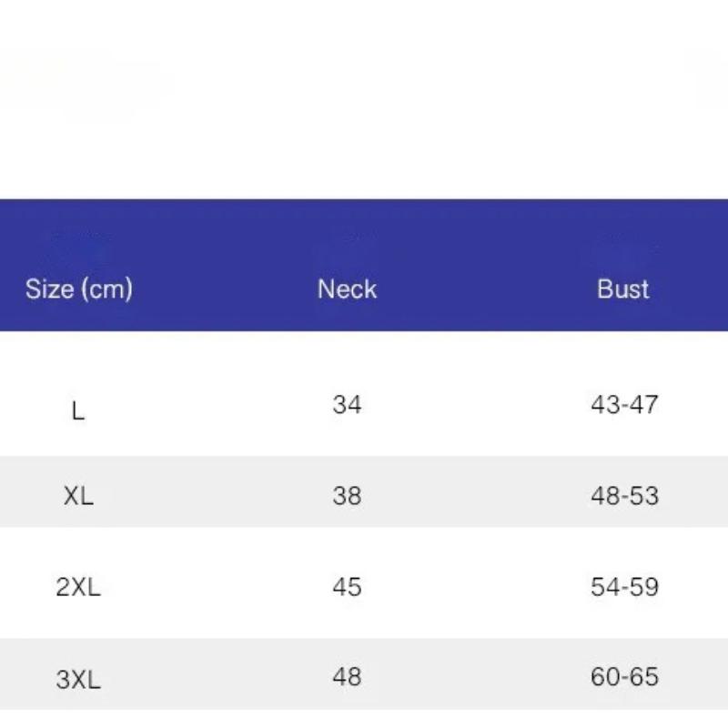Screen dimensions: 728x728
Task: Select the L size label
Action: pyautogui.click(x=78, y=411)
